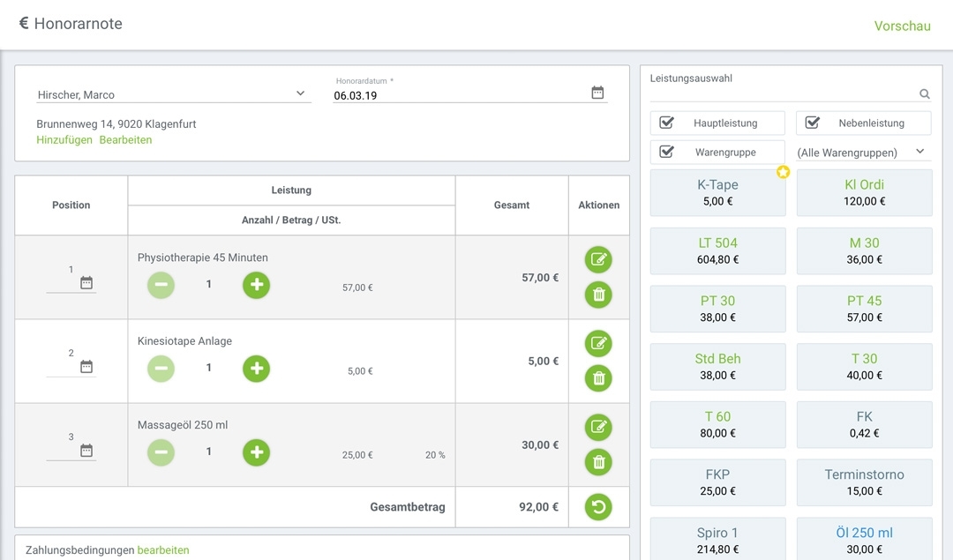Click bearbeiten next to Zahlungsbedingungen
953x560 pixels.
click(163, 550)
